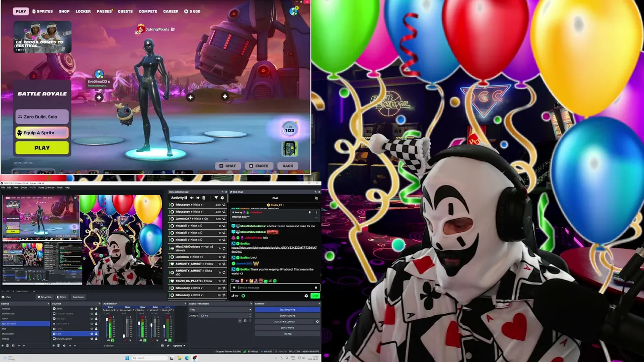Send message with green Chat button
This screenshot has width=644, height=362.
(x=315, y=296)
